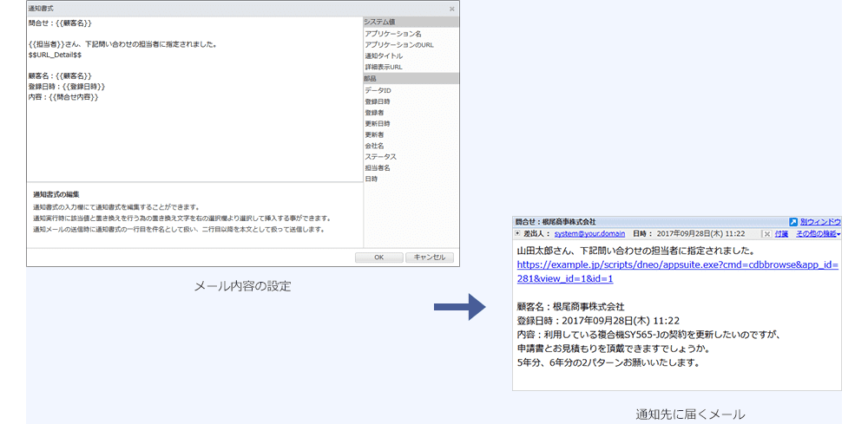Click mail subject 問合せ：根尾商事株式会社
Image resolution: width=868 pixels, height=424 pixels.
pyautogui.click(x=556, y=222)
